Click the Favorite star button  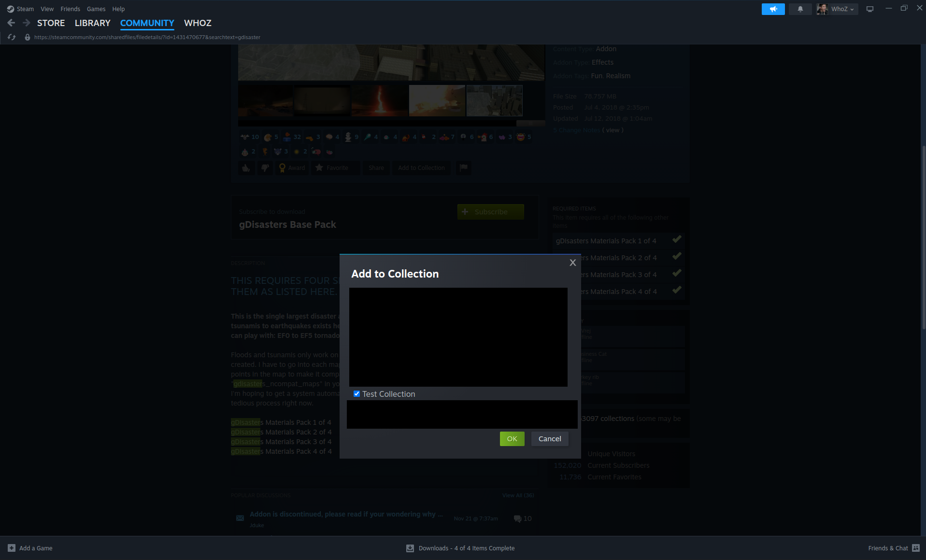pyautogui.click(x=335, y=168)
